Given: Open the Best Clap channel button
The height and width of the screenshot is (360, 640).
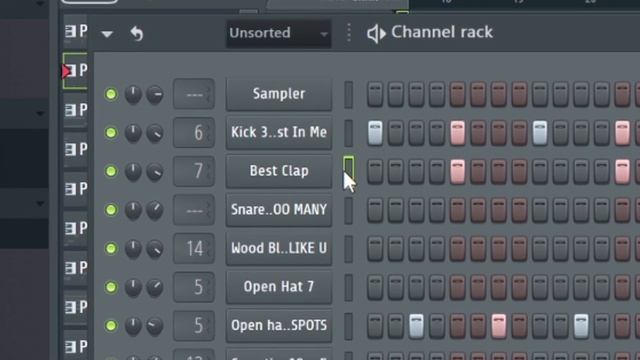Looking at the screenshot, I should 279,171.
